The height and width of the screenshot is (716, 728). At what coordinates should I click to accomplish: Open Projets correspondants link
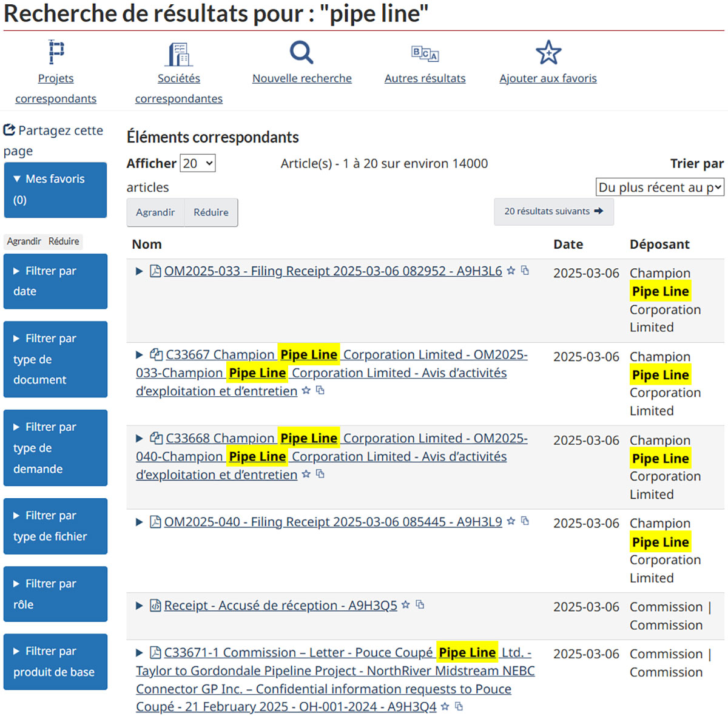(56, 88)
